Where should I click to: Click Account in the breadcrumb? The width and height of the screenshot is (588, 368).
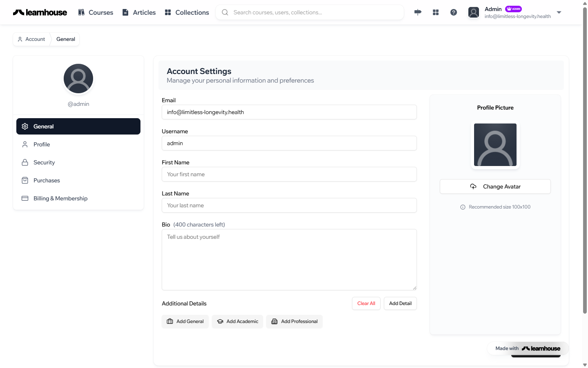[31, 39]
